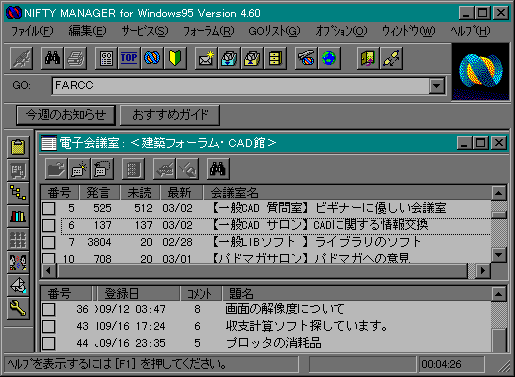Tick checkbox for message 44
The image size is (515, 377).
point(49,344)
